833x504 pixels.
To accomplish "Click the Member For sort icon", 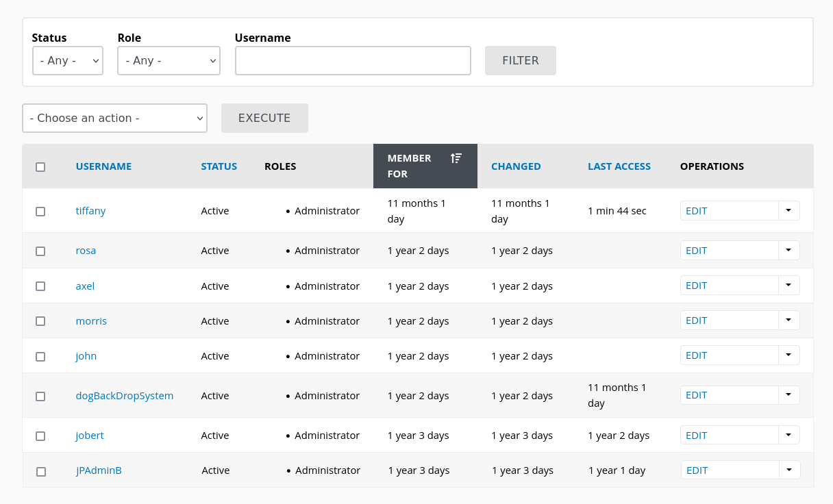I will [x=456, y=158].
